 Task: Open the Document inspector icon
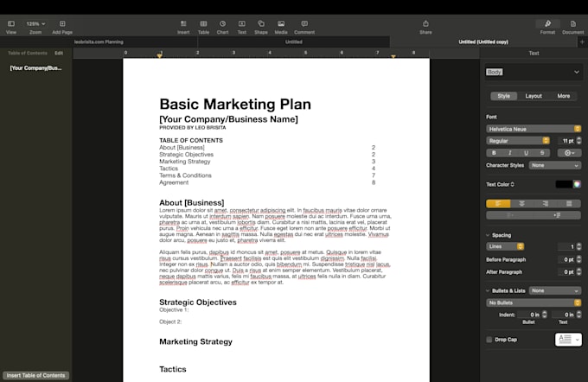[573, 24]
